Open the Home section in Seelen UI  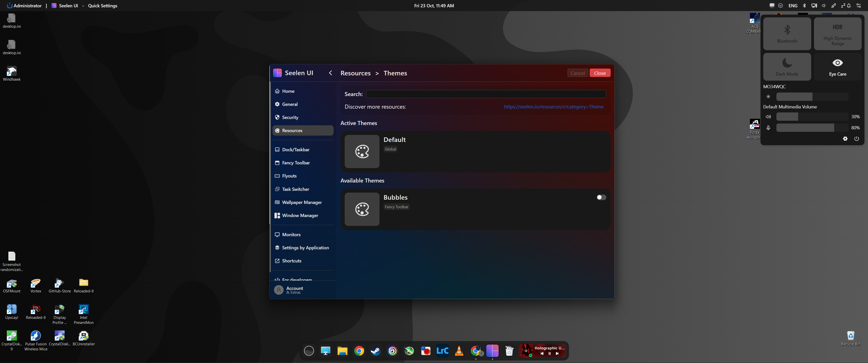coord(303,91)
